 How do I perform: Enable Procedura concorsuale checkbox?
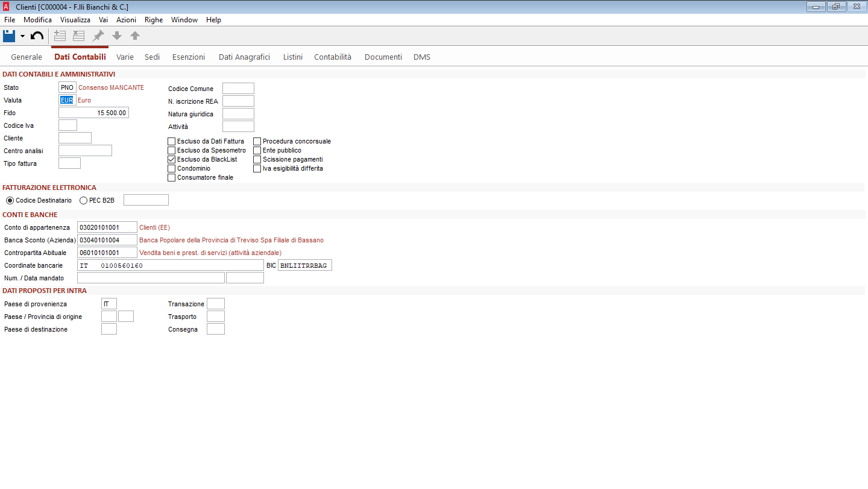257,141
